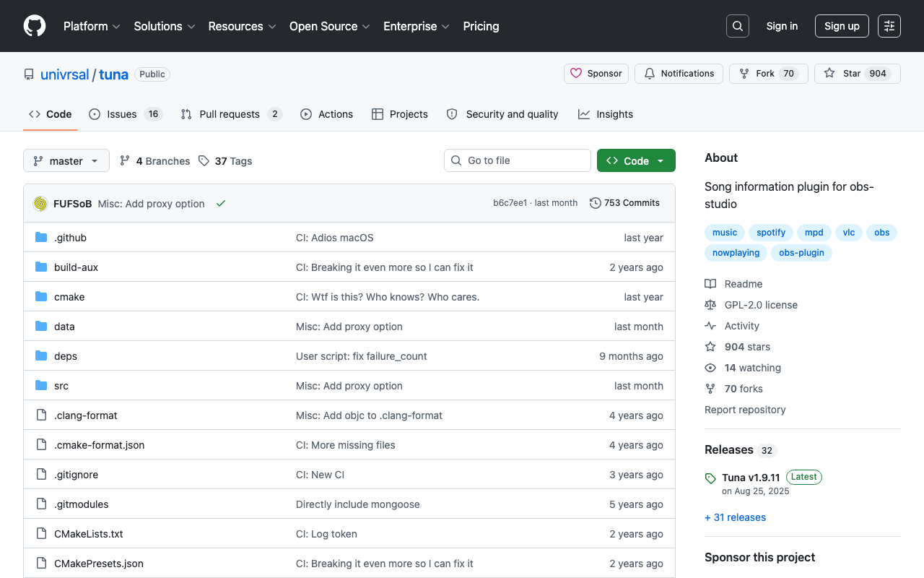This screenshot has width=924, height=578.
Task: Click the license scale icon
Action: point(710,305)
